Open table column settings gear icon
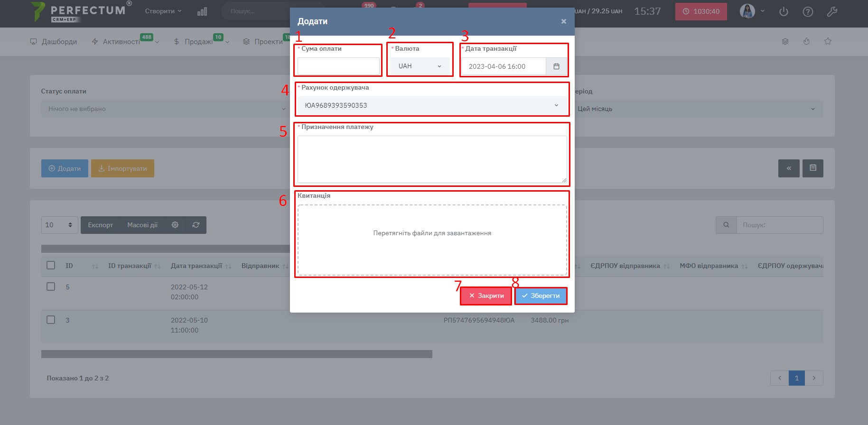Viewport: 868px width, 425px height. pyautogui.click(x=175, y=225)
